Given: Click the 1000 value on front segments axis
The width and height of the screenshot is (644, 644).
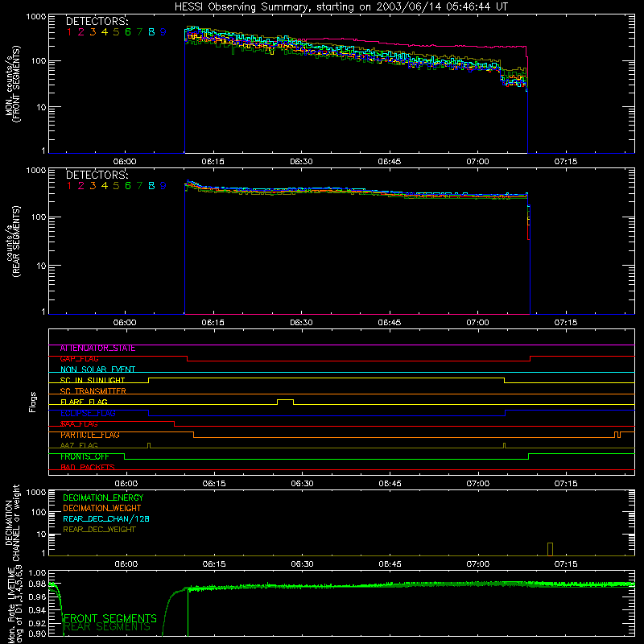Looking at the screenshot, I should (36, 17).
